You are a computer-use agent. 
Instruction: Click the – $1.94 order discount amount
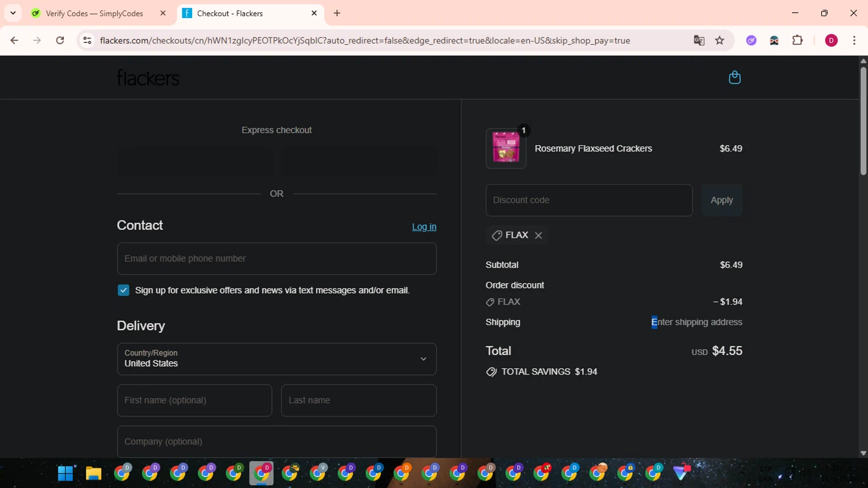[727, 302]
